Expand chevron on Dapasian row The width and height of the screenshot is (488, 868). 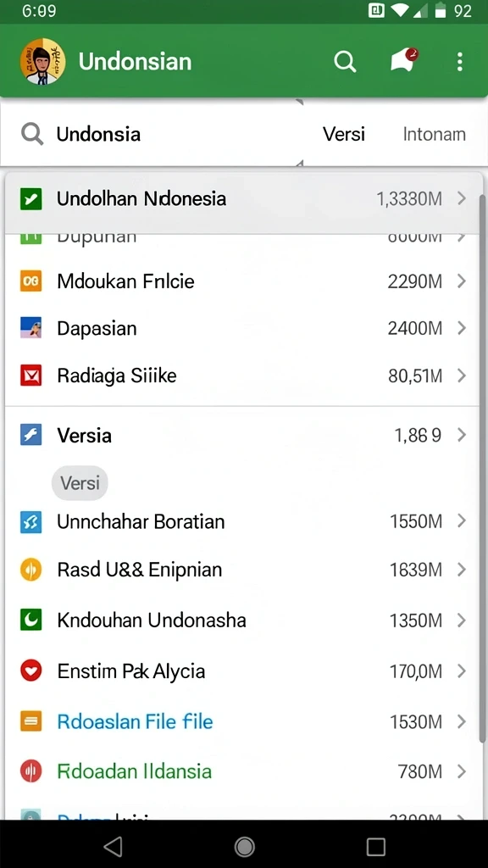click(462, 328)
